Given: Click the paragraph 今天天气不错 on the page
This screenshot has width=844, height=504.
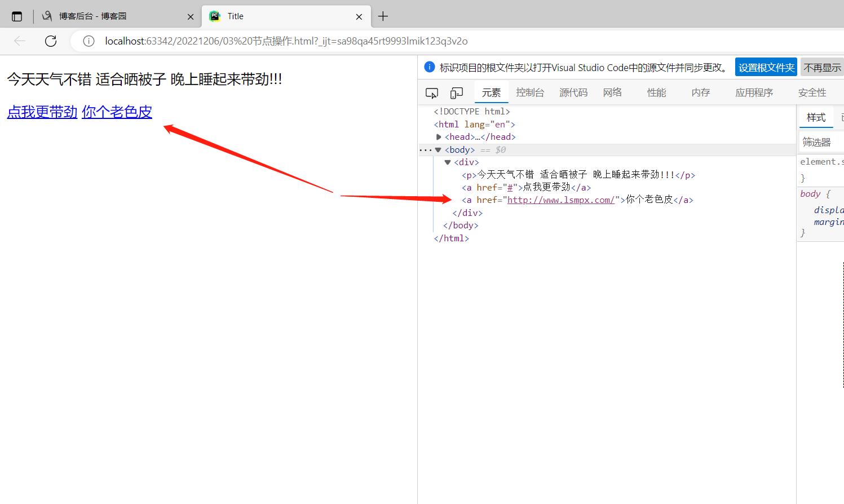Looking at the screenshot, I should click(x=144, y=79).
